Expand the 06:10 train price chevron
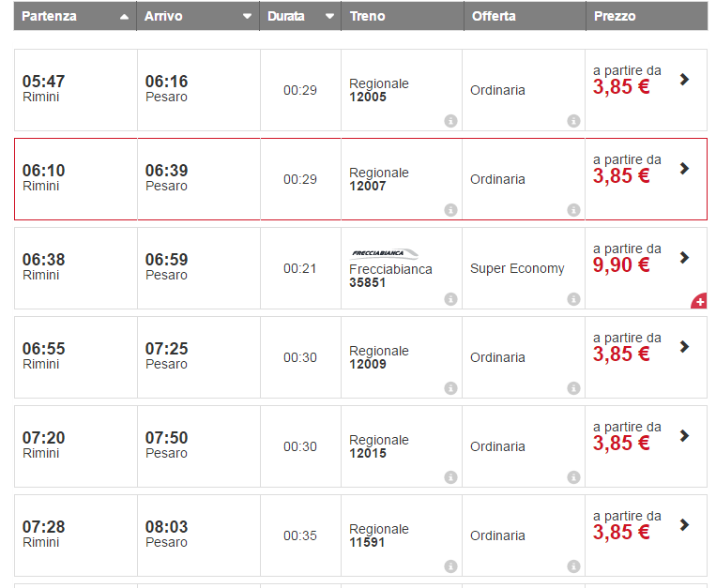 [684, 169]
